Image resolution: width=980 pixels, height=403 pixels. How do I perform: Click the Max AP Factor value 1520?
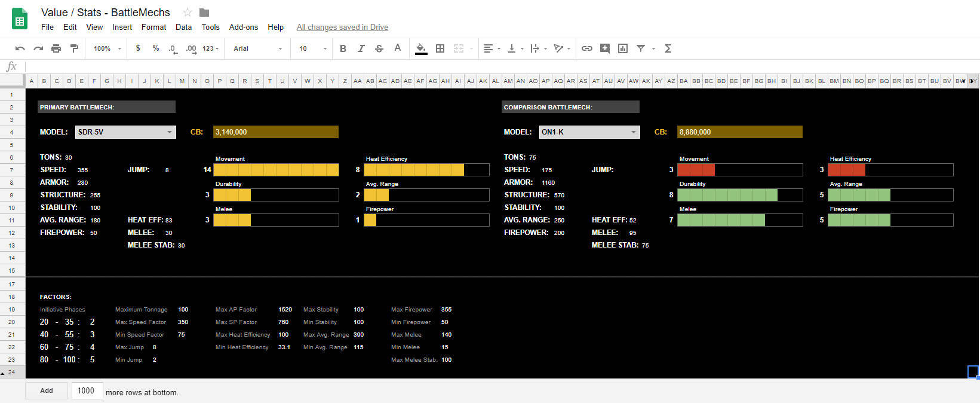[x=285, y=310]
